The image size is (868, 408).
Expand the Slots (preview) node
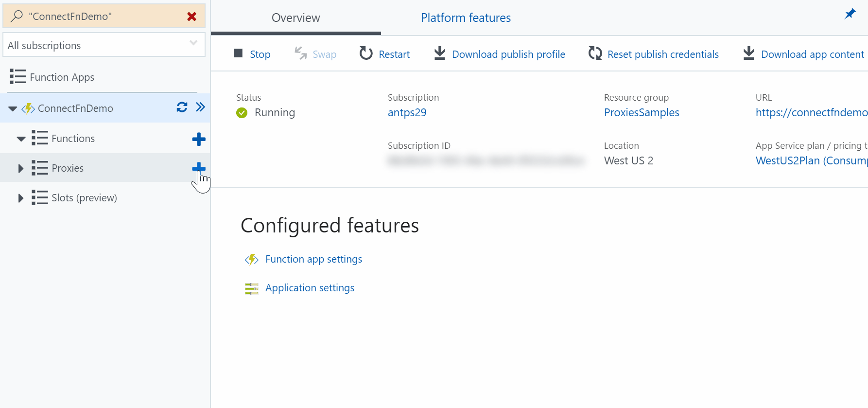20,198
